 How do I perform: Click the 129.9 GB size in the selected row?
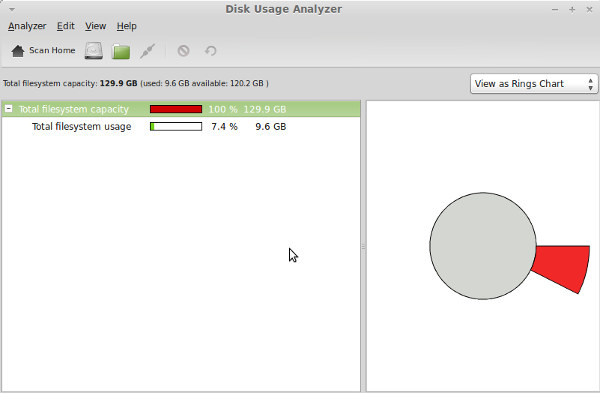click(x=265, y=109)
